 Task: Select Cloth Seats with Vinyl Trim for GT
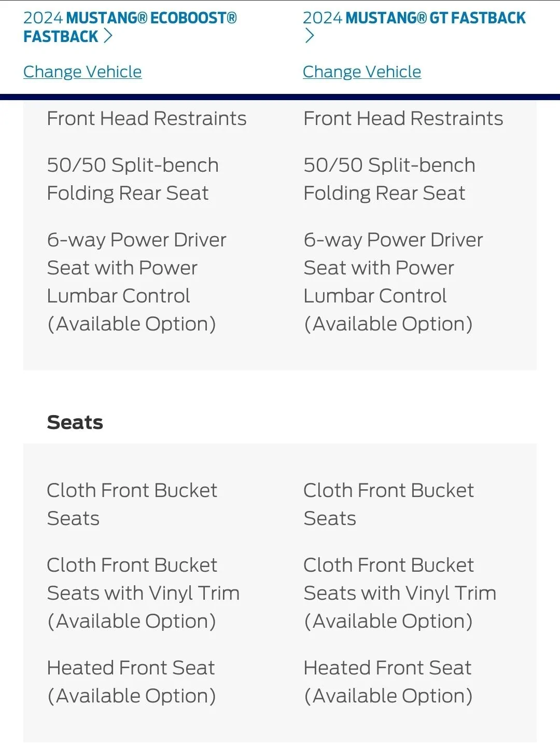tap(400, 593)
